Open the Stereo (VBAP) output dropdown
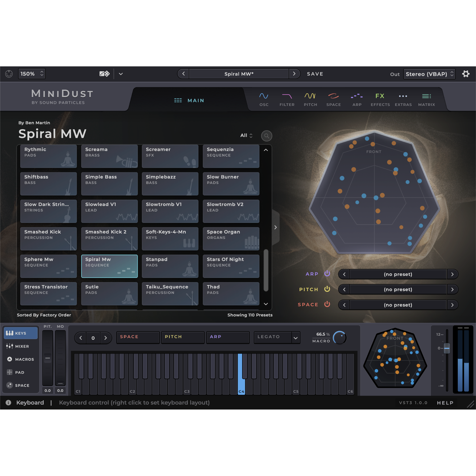The width and height of the screenshot is (476, 476). [430, 74]
